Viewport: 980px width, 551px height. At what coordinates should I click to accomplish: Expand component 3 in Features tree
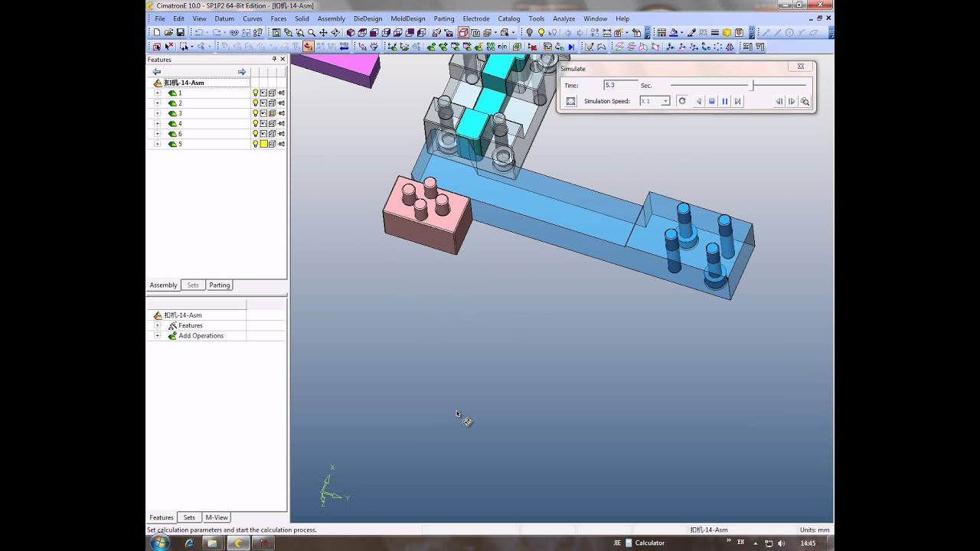coord(157,113)
